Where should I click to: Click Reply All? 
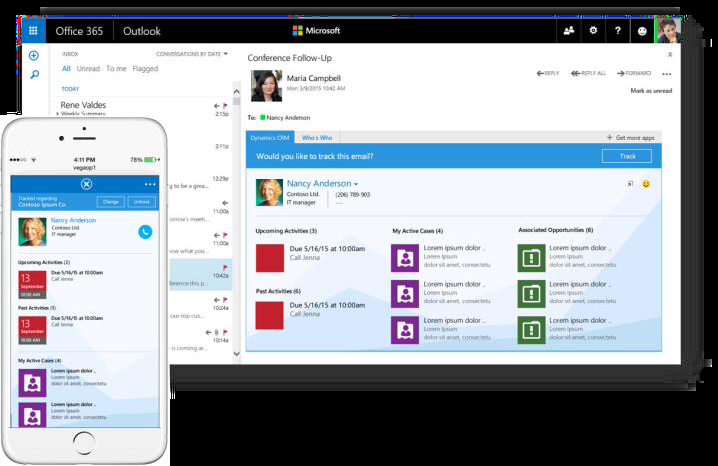click(x=588, y=73)
